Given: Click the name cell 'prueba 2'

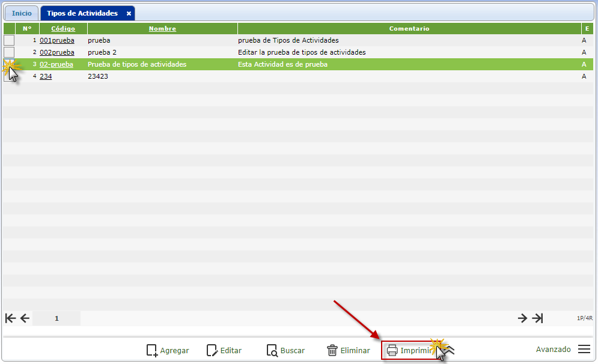Looking at the screenshot, I should point(102,53).
